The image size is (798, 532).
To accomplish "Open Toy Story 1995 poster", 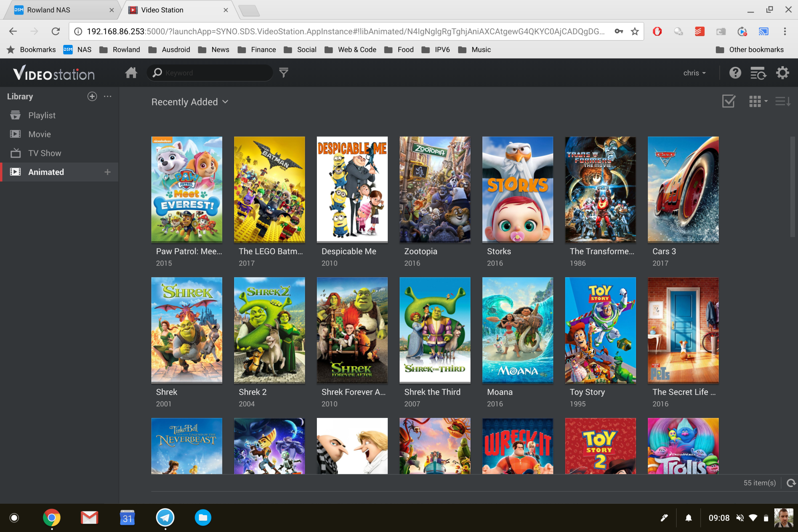I will [x=600, y=330].
